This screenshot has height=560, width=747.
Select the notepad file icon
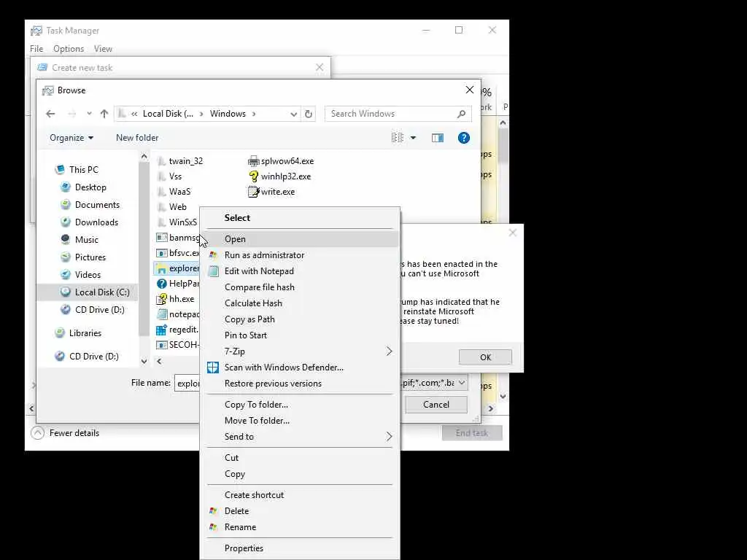161,314
